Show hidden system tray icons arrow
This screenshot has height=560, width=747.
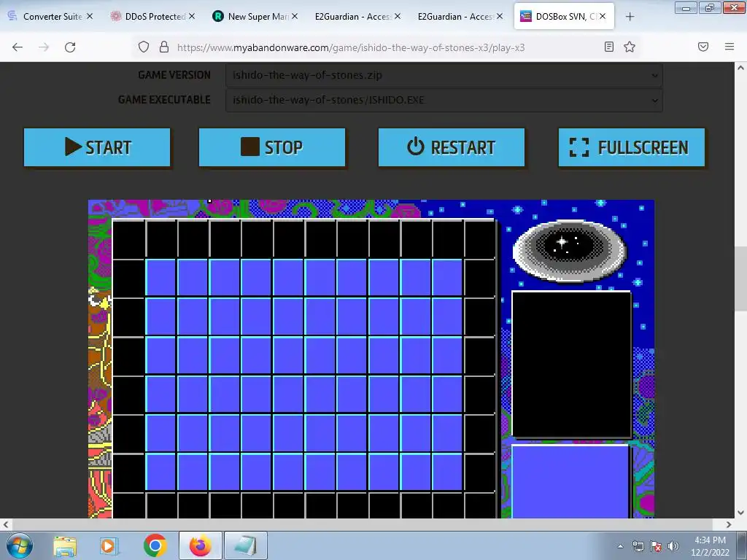pyautogui.click(x=620, y=546)
